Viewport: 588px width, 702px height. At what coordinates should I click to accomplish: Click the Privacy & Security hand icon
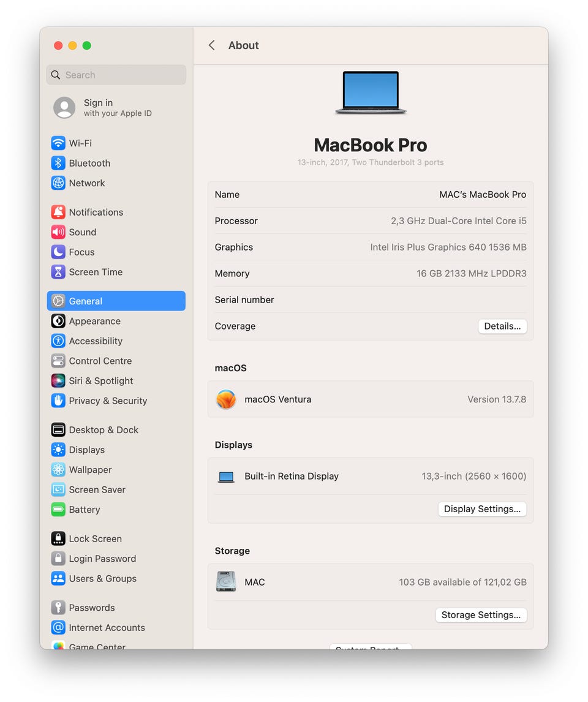click(x=58, y=401)
